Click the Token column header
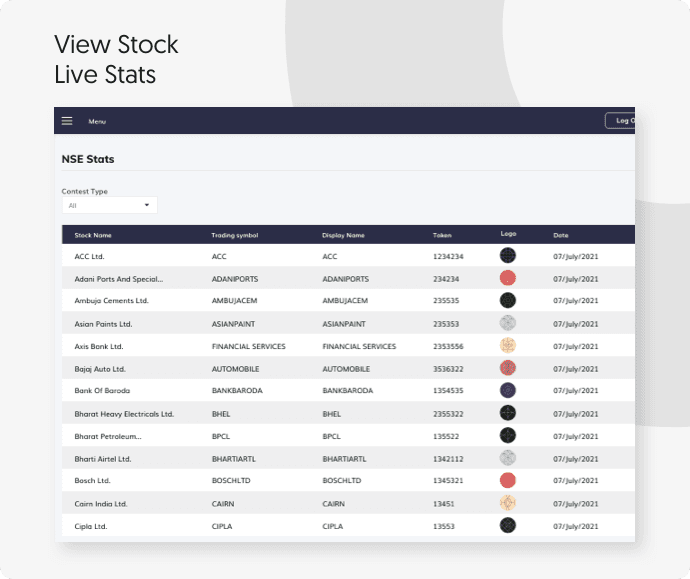This screenshot has height=579, width=690. click(442, 235)
